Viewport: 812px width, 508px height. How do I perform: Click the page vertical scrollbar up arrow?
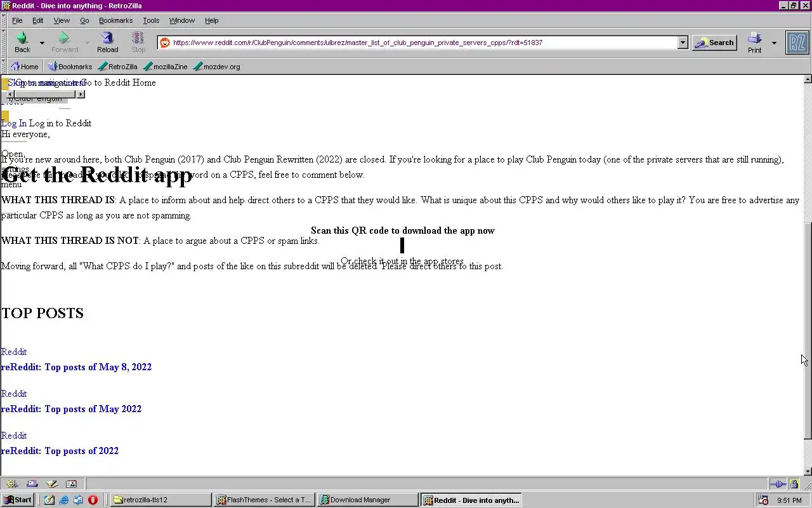[x=808, y=79]
